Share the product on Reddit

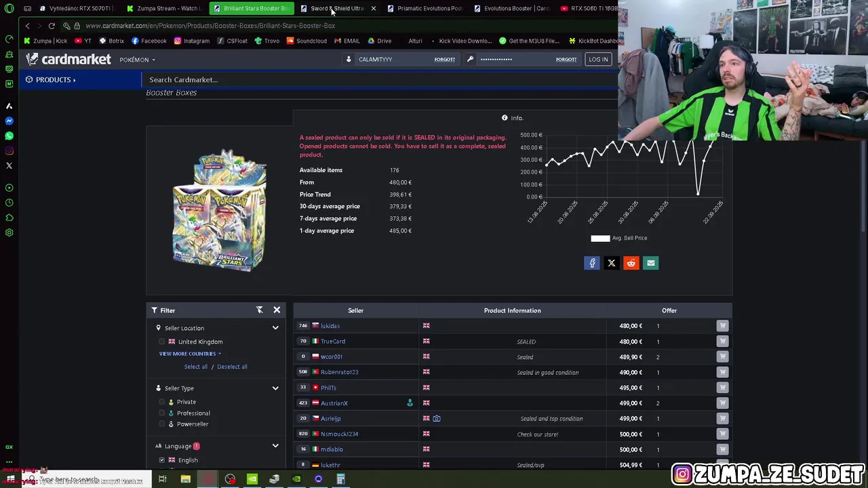click(631, 263)
